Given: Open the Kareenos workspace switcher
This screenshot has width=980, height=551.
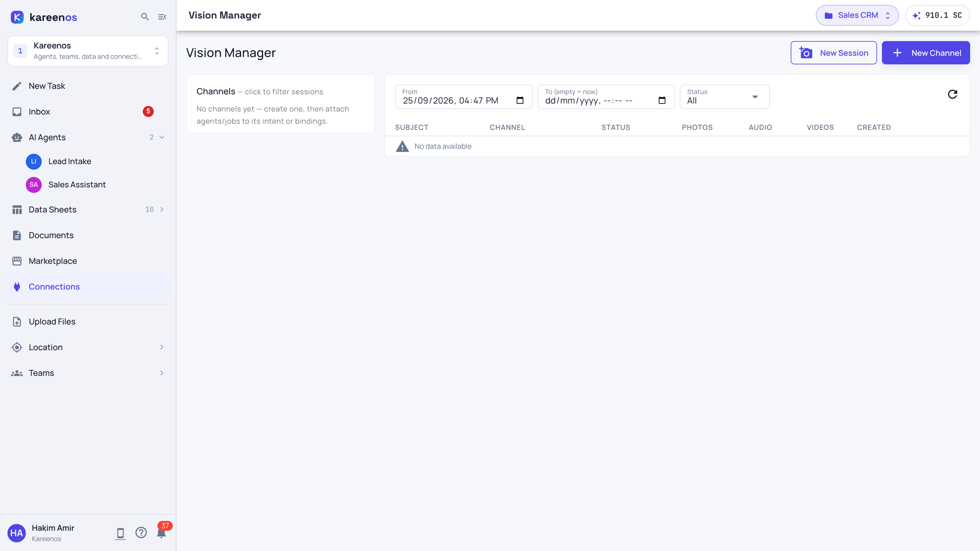Looking at the screenshot, I should [x=88, y=51].
